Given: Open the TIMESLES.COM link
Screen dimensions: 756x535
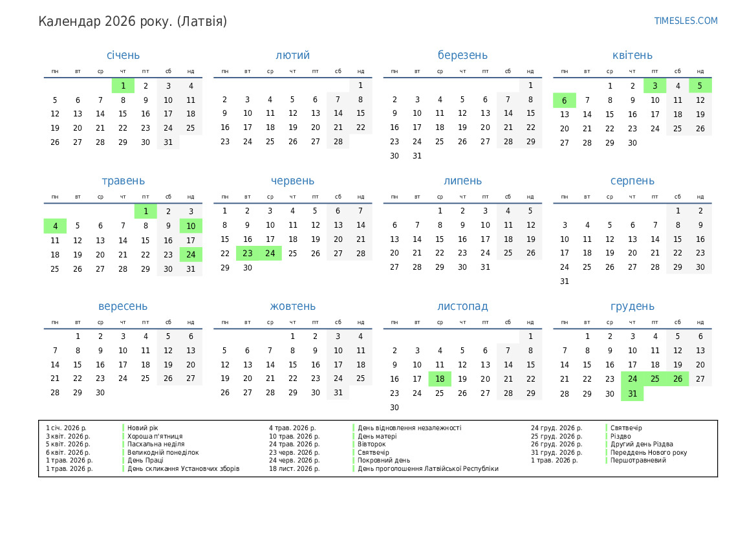Looking at the screenshot, I should coord(686,21).
